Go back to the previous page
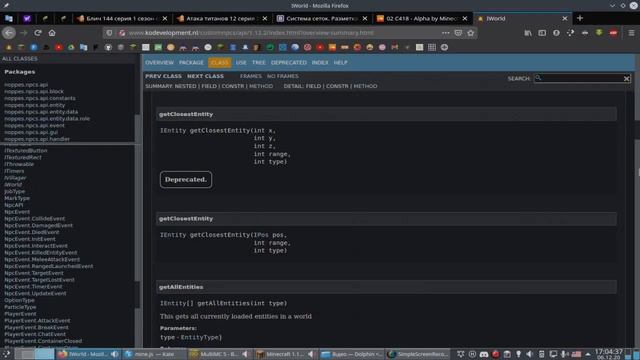The width and height of the screenshot is (640, 360). tap(9, 33)
